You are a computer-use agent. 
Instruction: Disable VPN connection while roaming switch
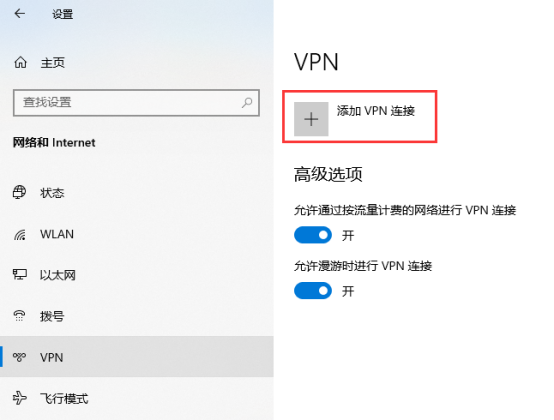tap(313, 291)
